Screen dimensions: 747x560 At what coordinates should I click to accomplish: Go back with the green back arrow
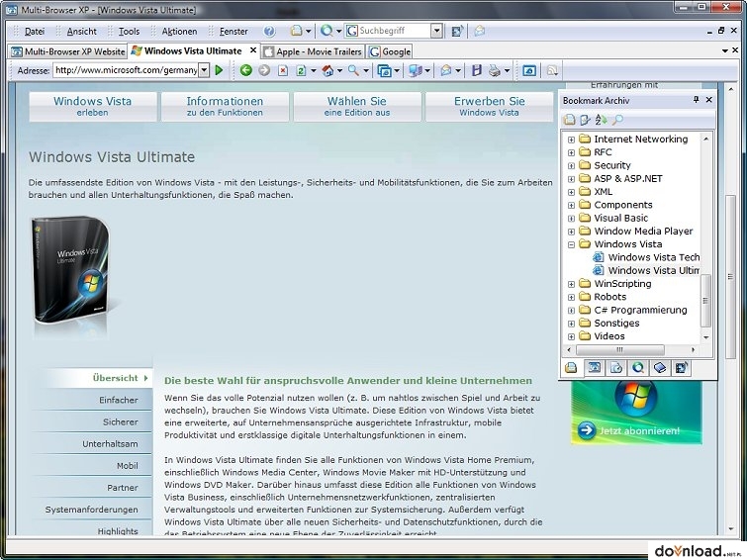[245, 70]
